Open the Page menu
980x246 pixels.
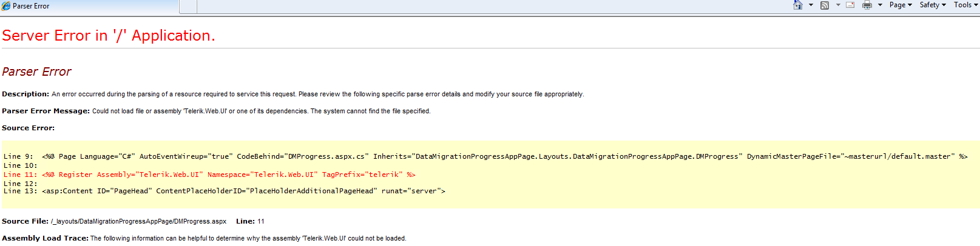click(x=901, y=5)
